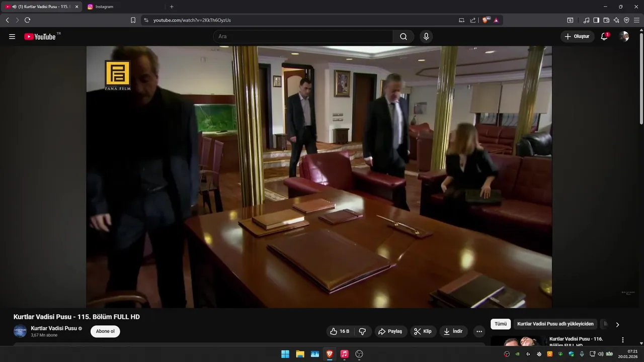Share this page from address bar

click(x=473, y=20)
